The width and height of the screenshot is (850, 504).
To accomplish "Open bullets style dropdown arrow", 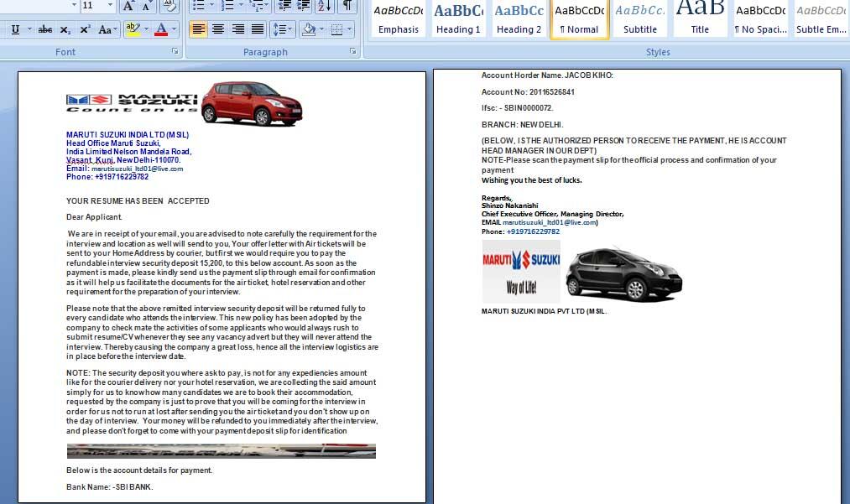I will (x=211, y=7).
